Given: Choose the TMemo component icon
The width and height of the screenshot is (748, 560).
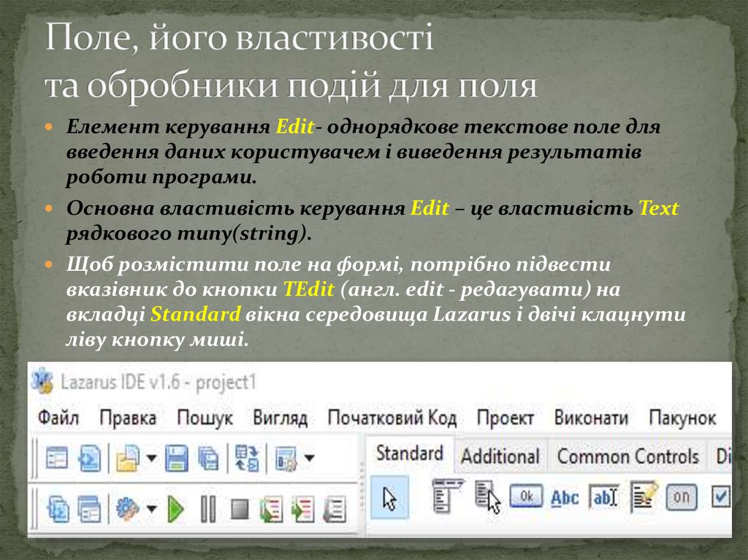Looking at the screenshot, I should 644,497.
